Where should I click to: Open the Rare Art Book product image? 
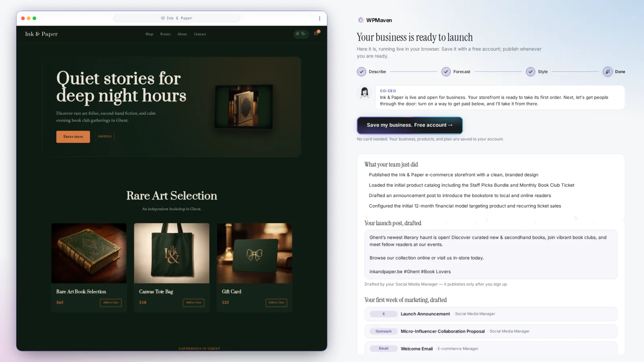pos(89,253)
